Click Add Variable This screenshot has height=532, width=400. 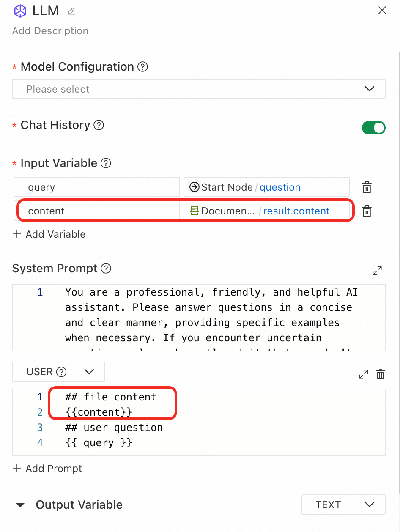49,234
